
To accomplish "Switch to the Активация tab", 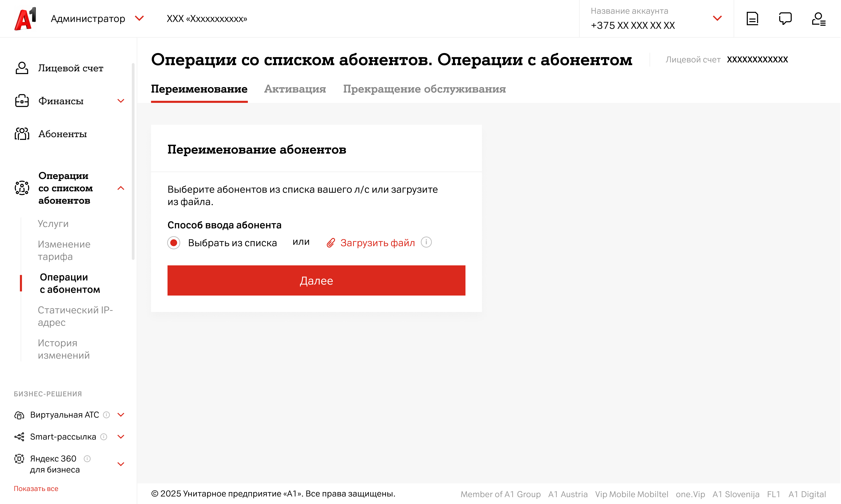I will [x=295, y=89].
